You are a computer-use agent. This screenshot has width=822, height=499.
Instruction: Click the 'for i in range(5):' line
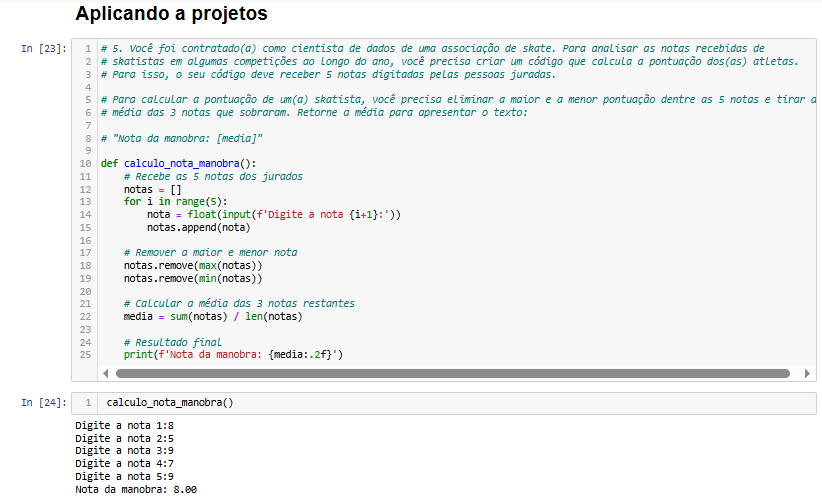click(x=176, y=202)
